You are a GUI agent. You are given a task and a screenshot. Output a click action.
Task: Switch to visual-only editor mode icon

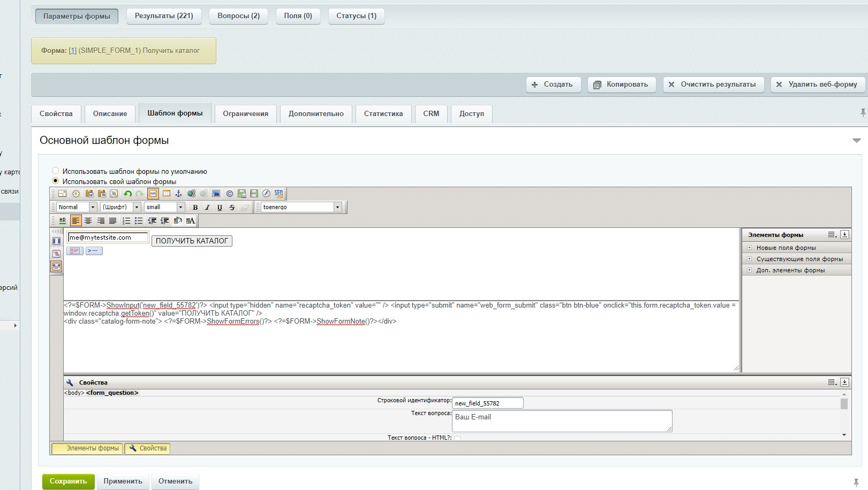(56, 241)
